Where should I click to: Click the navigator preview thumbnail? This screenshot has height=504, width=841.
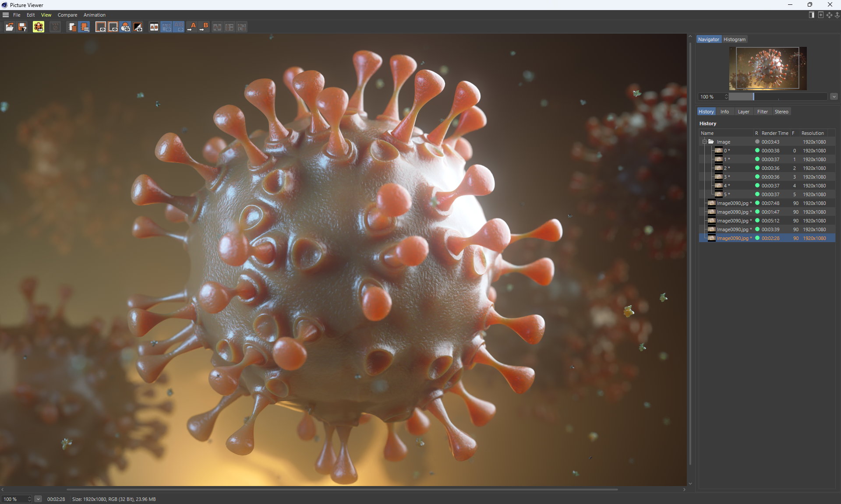767,68
